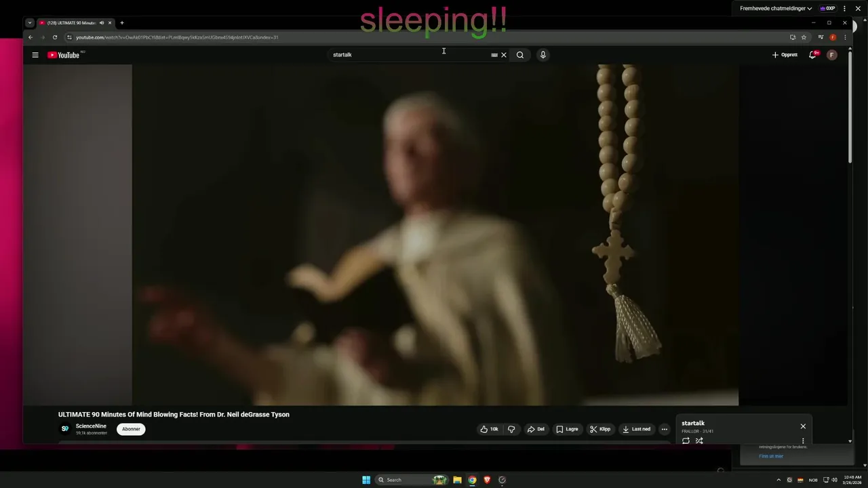This screenshot has height=488, width=868.
Task: Toggle loop on the startalk playlist
Action: [x=686, y=441]
